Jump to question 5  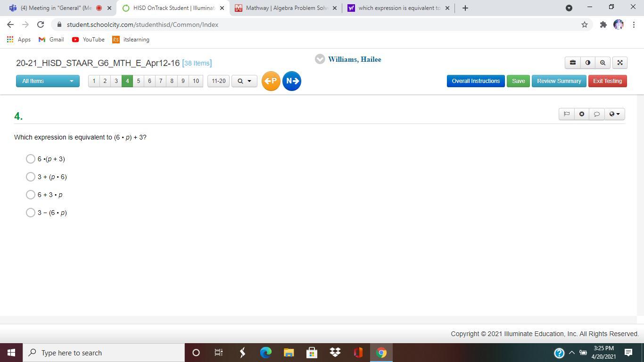pos(139,81)
